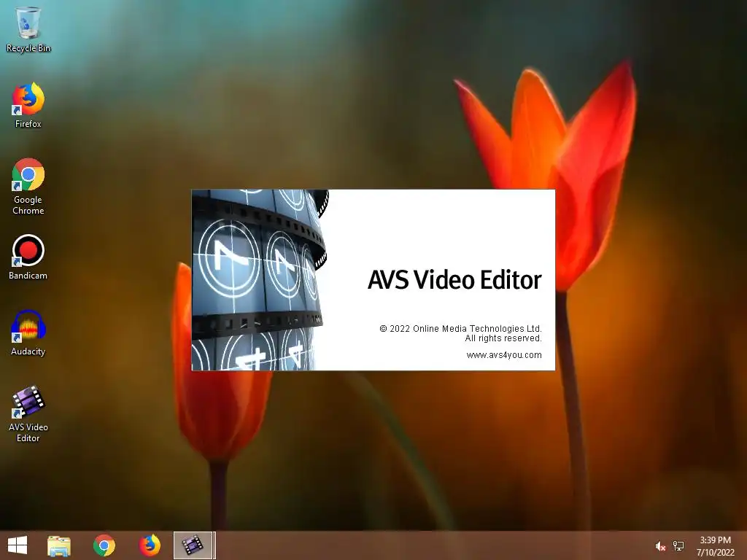The image size is (747, 560).
Task: Launch Chrome from the taskbar
Action: (104, 545)
